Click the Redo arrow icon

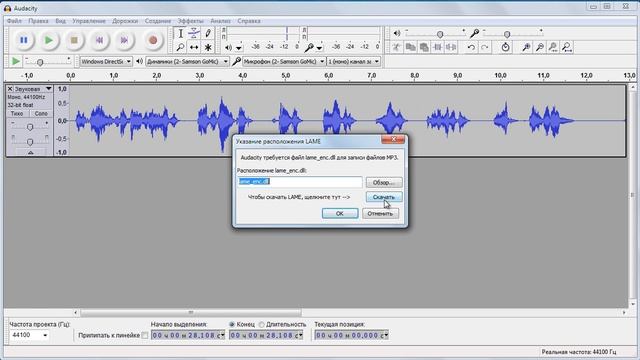point(484,47)
